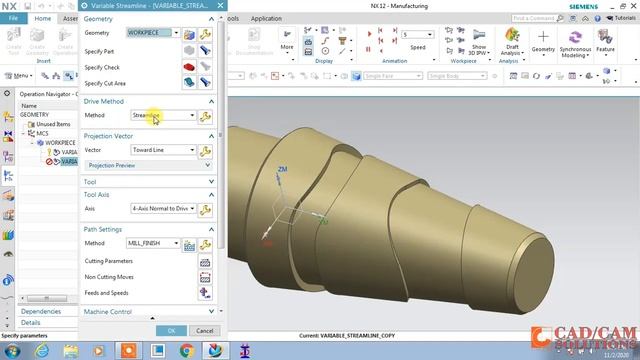Screen dimensions: 640x360
Task: Collapse the Geometry section
Action: pyautogui.click(x=211, y=19)
